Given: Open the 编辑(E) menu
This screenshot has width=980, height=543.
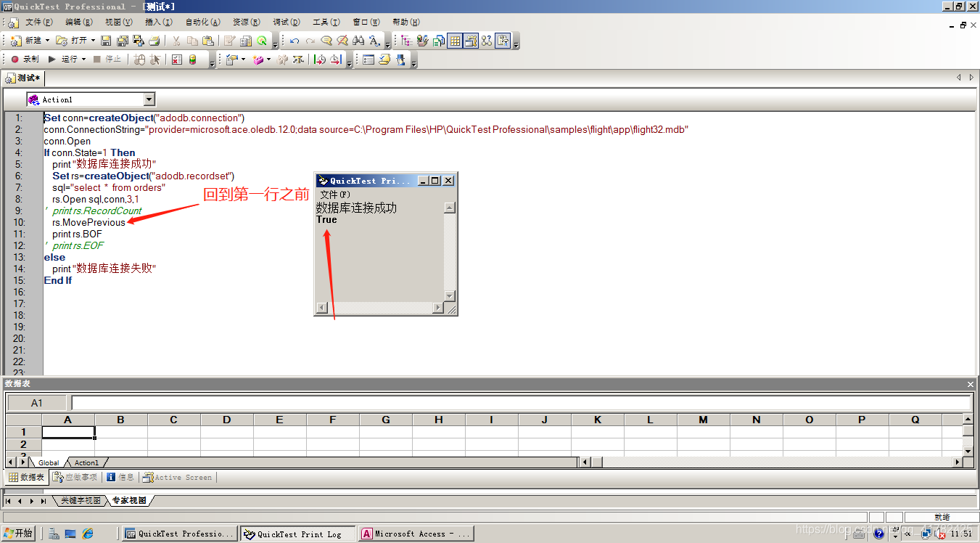Looking at the screenshot, I should coord(78,23).
